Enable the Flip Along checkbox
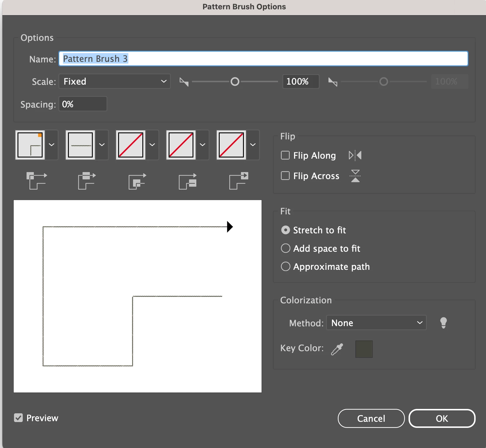 pos(285,155)
